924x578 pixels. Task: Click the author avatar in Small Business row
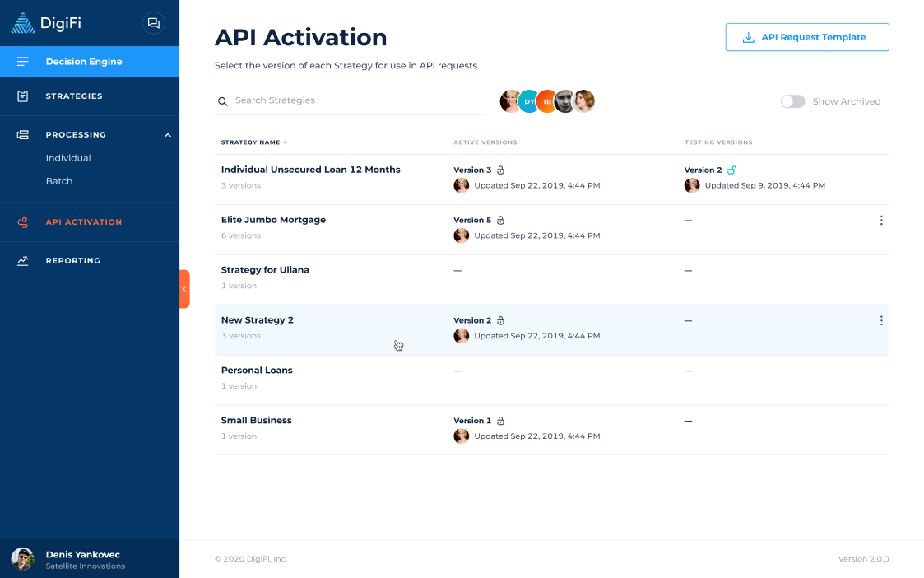tap(462, 436)
